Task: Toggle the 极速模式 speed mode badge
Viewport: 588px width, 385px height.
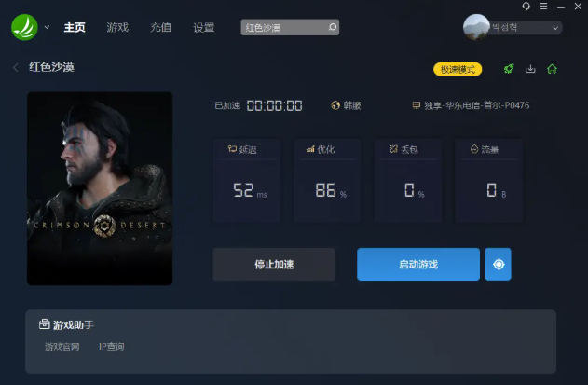Action: coord(458,69)
